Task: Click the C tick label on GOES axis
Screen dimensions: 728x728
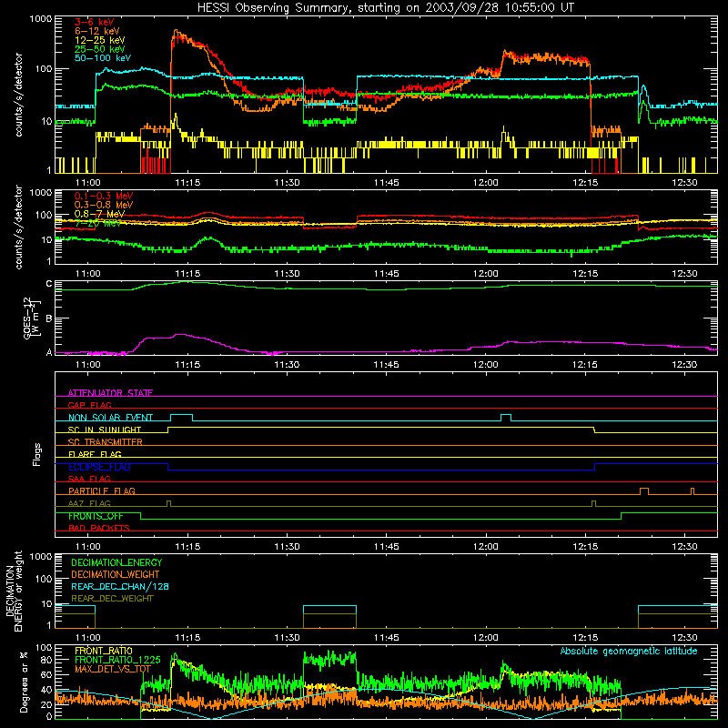Action: (x=49, y=283)
